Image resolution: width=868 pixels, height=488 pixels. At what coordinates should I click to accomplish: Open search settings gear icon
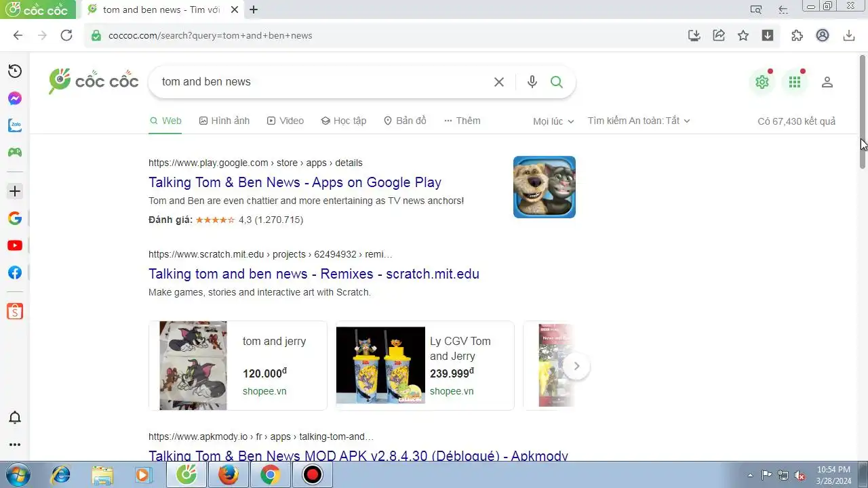point(762,82)
